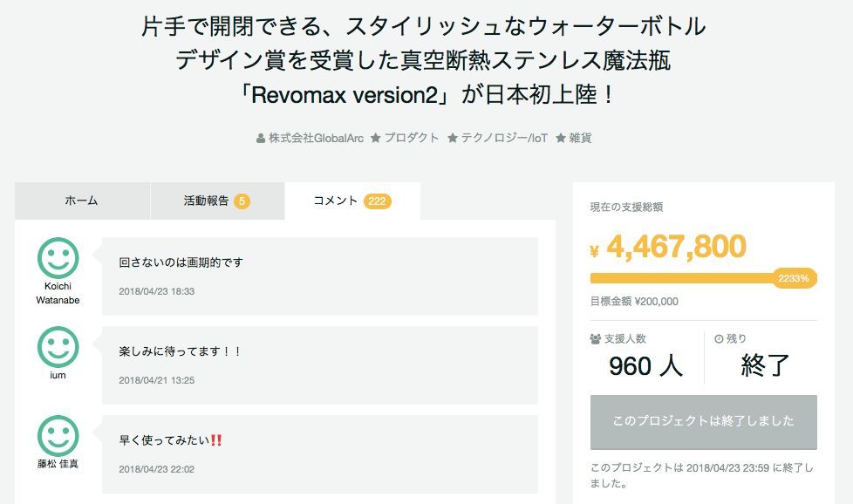Image resolution: width=853 pixels, height=504 pixels.
Task: Open the プロダクト category link
Action: [x=412, y=138]
